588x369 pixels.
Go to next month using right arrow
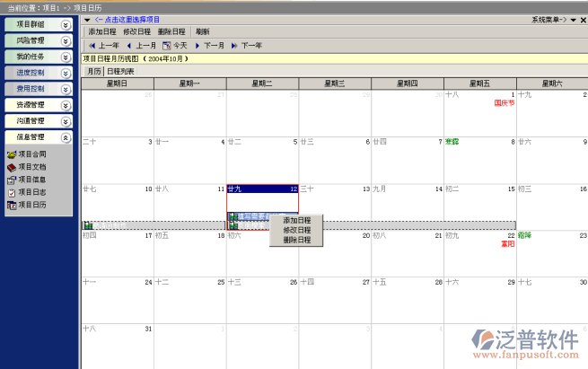click(198, 45)
